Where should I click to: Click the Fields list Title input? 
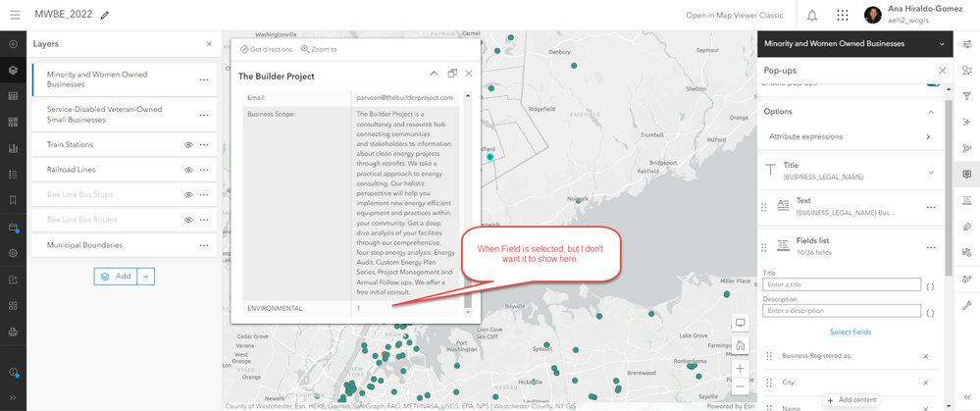[x=842, y=284]
